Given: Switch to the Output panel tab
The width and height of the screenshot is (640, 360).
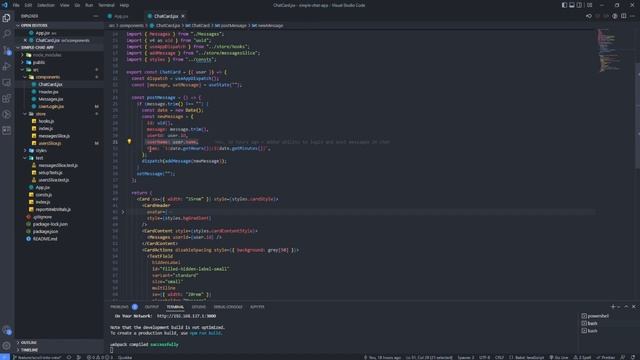Looking at the screenshot, I should click(151, 307).
